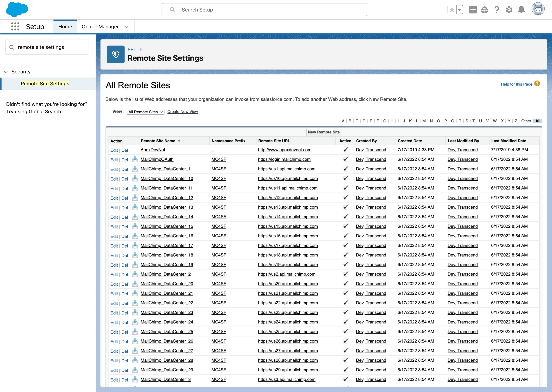Open the Setup gear icon

pos(509,10)
